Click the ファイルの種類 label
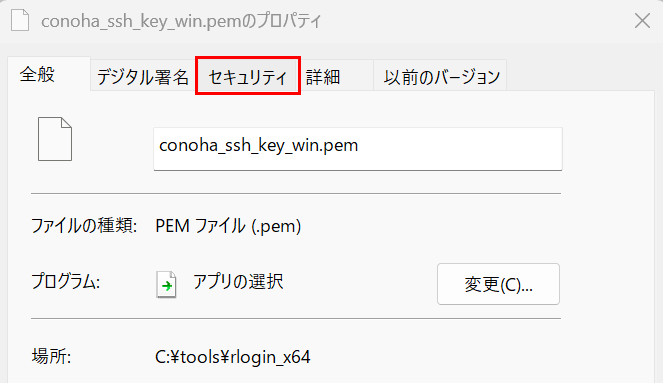 tap(84, 226)
